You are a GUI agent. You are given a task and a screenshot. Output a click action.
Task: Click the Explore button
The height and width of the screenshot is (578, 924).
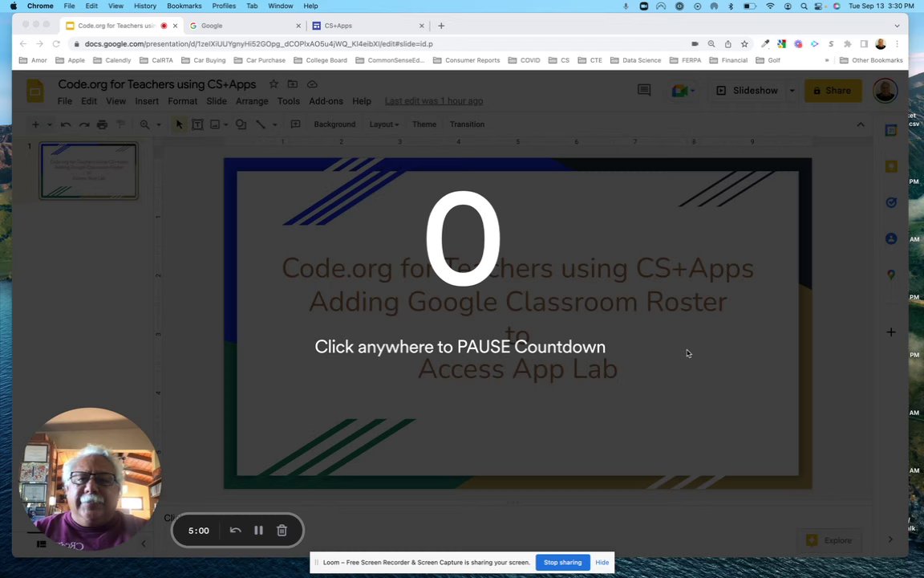pos(829,540)
